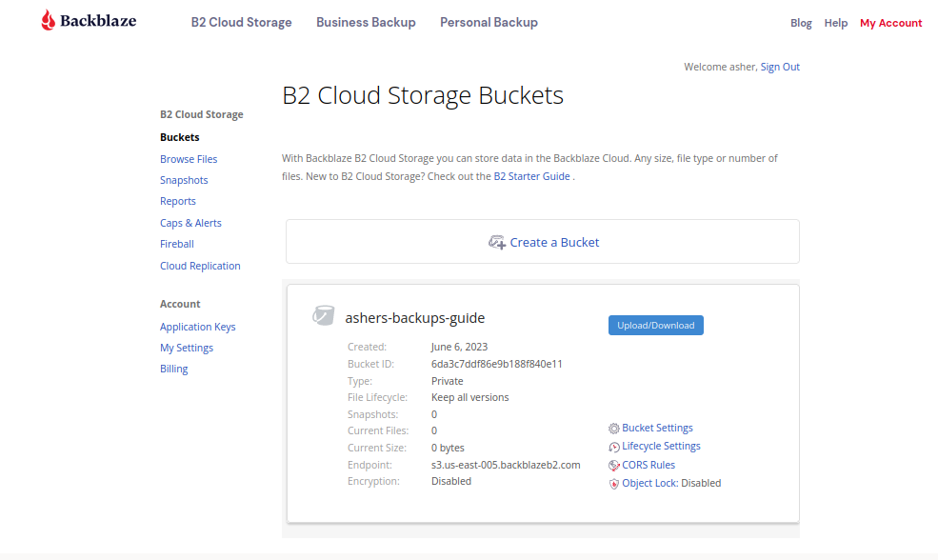Click the bucket icon beside ashers-backups-guide
This screenshot has width=938, height=560.
323,315
